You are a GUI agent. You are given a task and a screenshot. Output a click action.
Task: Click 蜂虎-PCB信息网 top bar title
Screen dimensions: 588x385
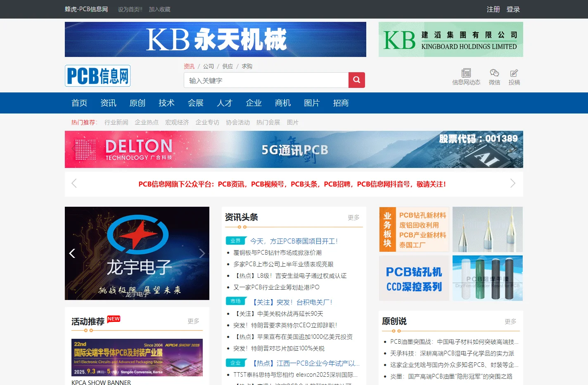coord(86,9)
